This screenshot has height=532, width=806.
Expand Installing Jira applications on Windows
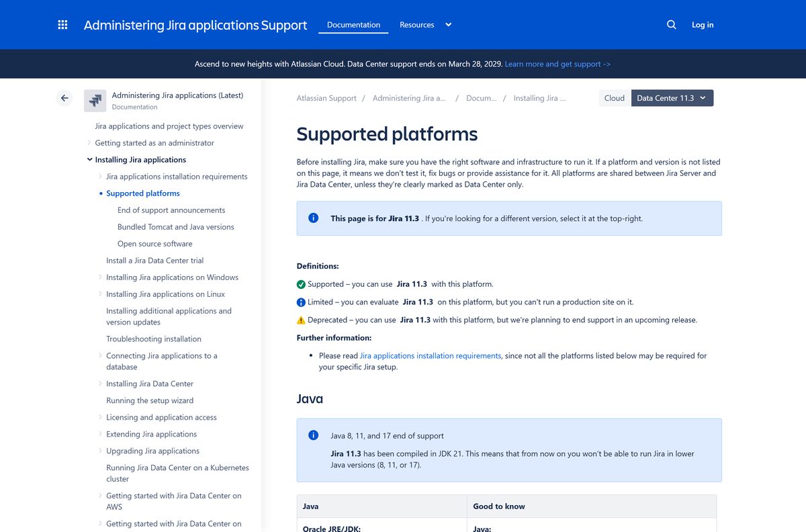tap(101, 277)
